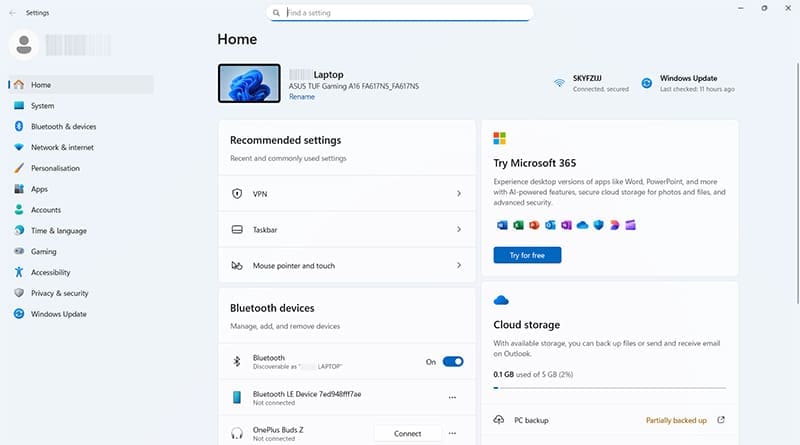Click the Bluetooth LE Device phone icon
This screenshot has width=800, height=445.
(237, 398)
